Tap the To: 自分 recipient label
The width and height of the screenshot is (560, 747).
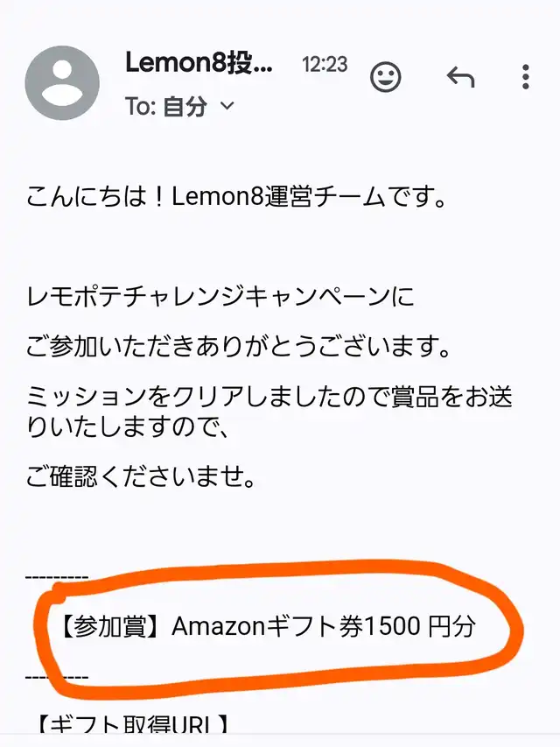[166, 106]
